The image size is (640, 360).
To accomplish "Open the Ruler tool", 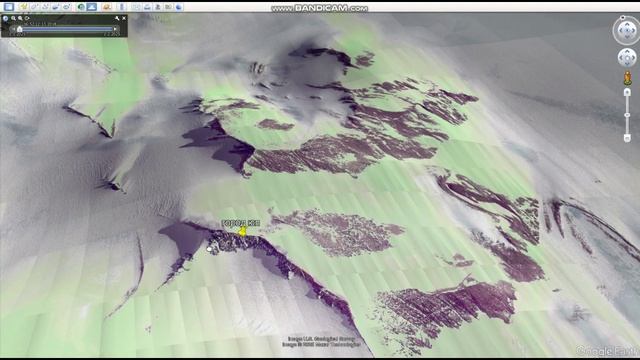I will pos(122,7).
